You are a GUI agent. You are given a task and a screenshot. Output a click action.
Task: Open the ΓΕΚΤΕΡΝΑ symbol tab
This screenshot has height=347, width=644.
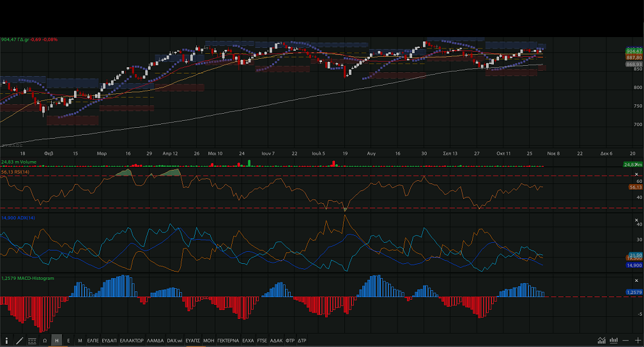click(228, 341)
